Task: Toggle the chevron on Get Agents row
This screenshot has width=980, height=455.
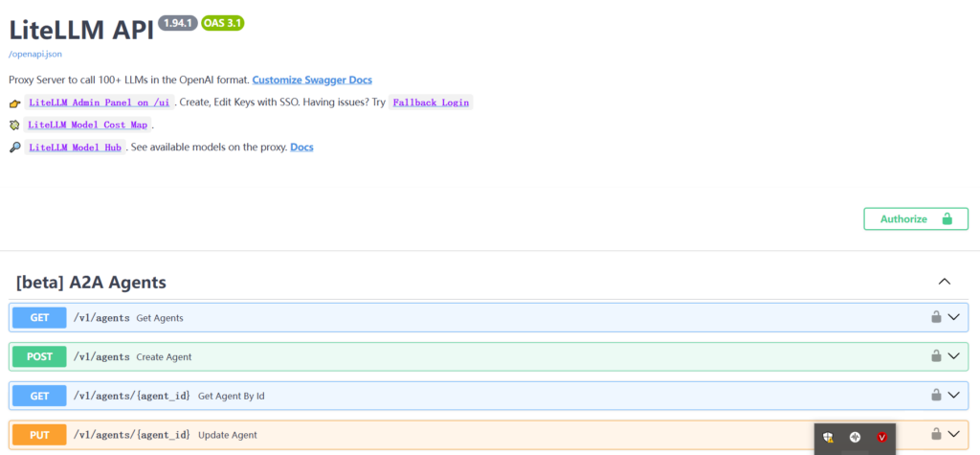Action: point(954,317)
